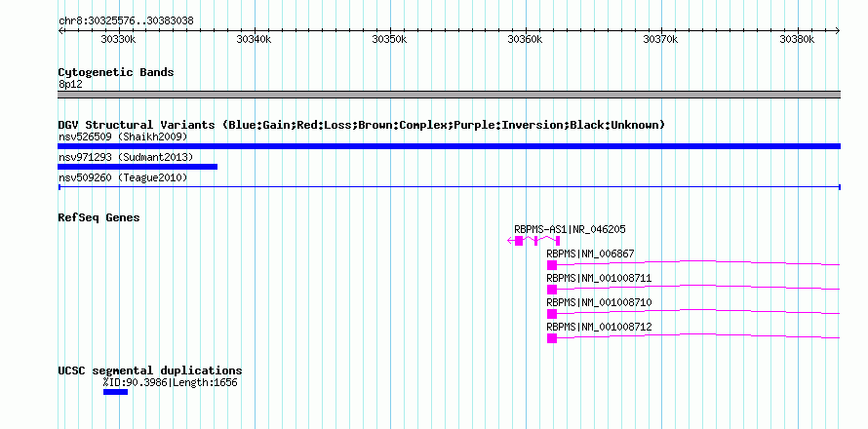Click the %ID:90.3986|Length:1656 label
The width and height of the screenshot is (868, 429).
[170, 382]
